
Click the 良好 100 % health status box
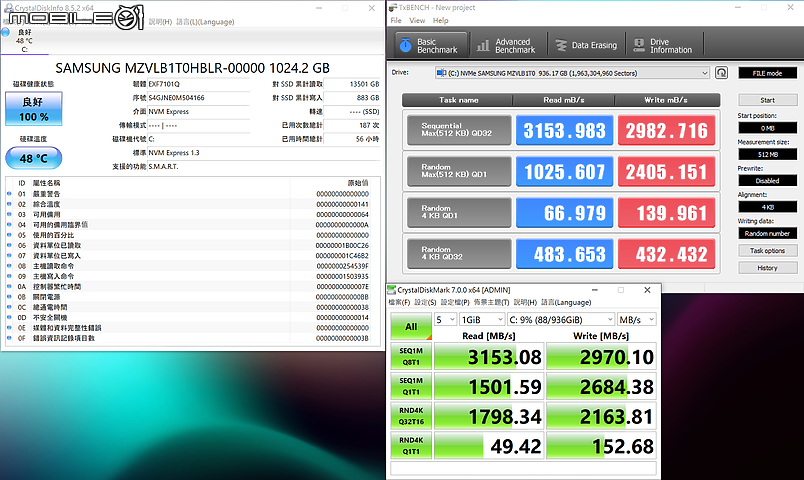[x=34, y=109]
